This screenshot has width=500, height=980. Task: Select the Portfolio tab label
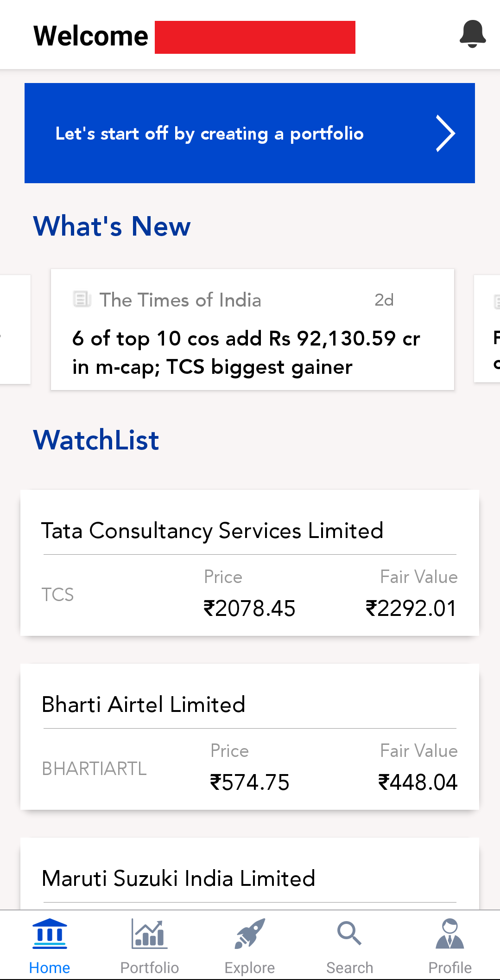149,968
